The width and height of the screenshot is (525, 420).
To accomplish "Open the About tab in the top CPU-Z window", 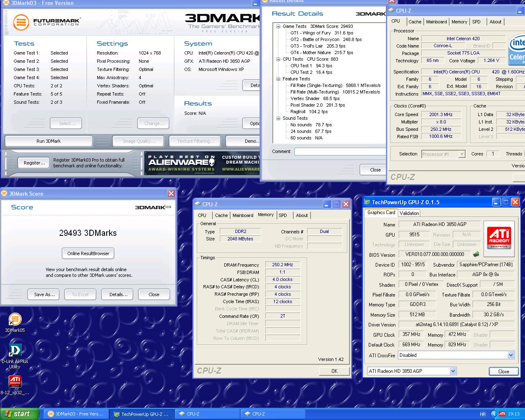I will click(x=495, y=22).
